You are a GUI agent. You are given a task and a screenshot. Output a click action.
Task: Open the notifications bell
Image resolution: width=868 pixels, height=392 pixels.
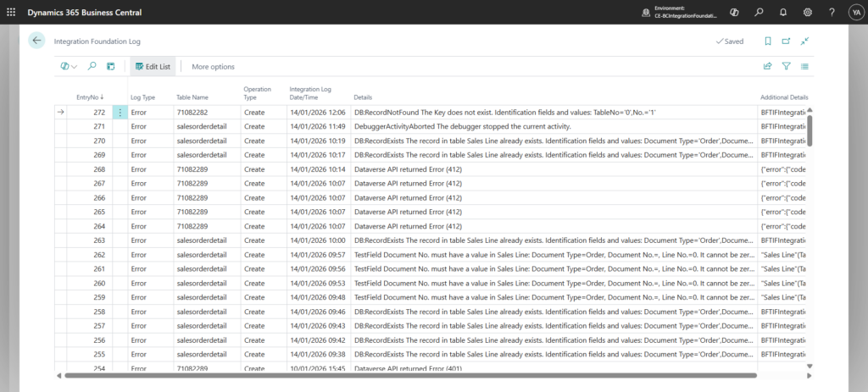(x=782, y=12)
